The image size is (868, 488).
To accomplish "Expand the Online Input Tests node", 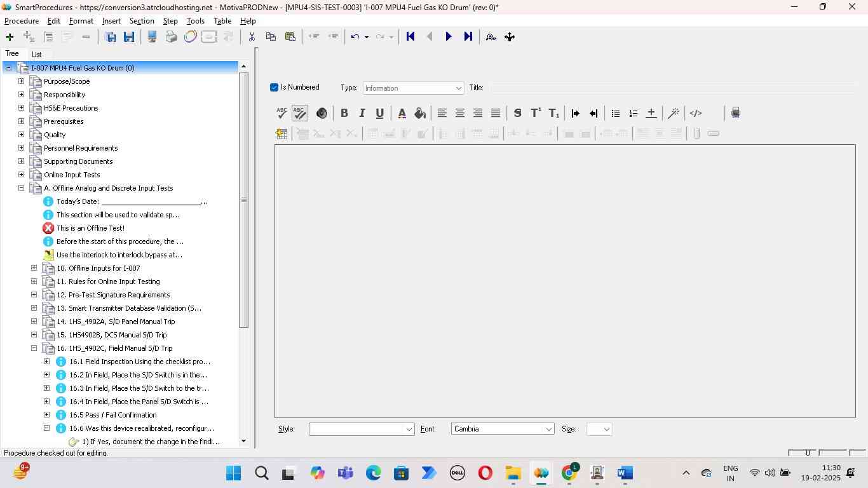I will click(21, 175).
